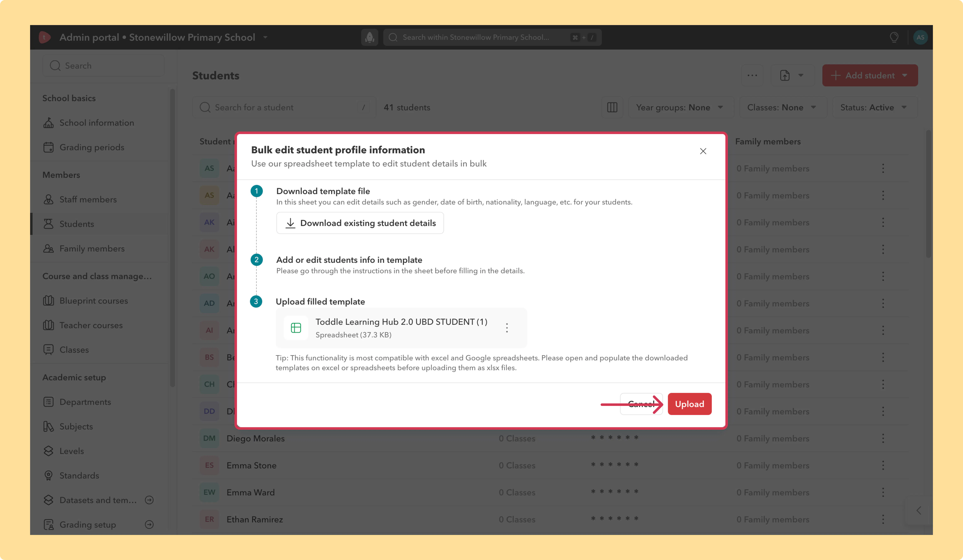Open the Classes filter dropdown

tap(783, 108)
